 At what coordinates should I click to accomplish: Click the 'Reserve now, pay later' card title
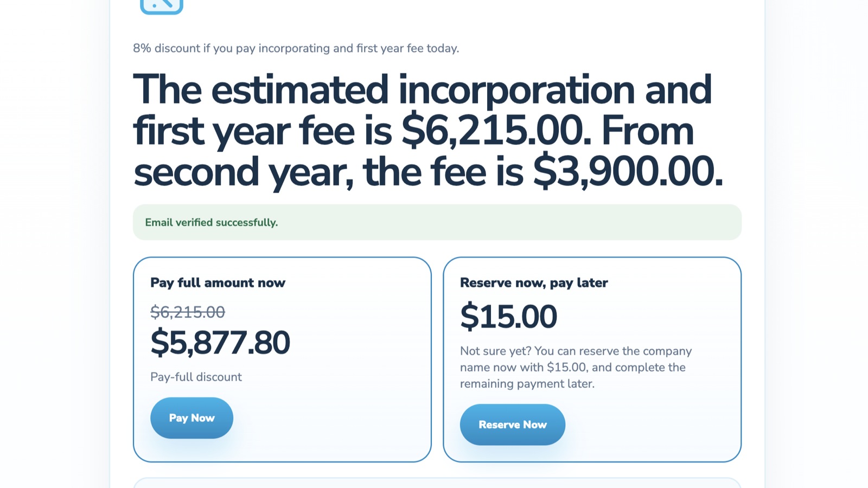534,282
